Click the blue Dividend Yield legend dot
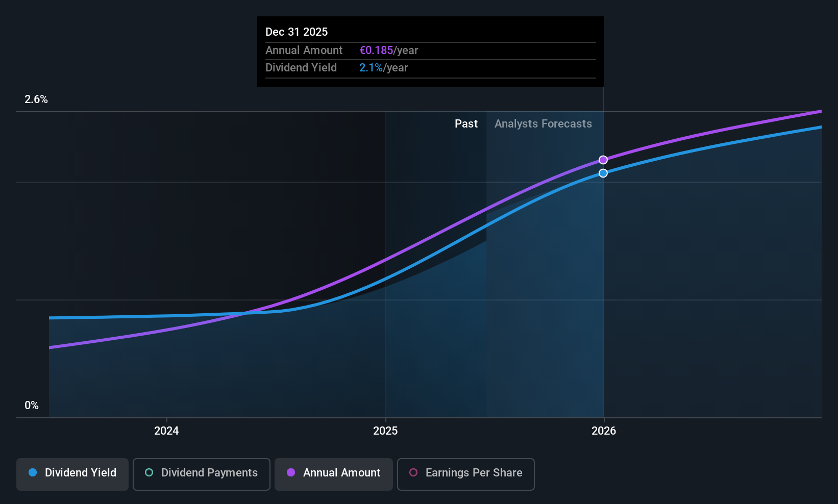This screenshot has width=838, height=504. (33, 473)
